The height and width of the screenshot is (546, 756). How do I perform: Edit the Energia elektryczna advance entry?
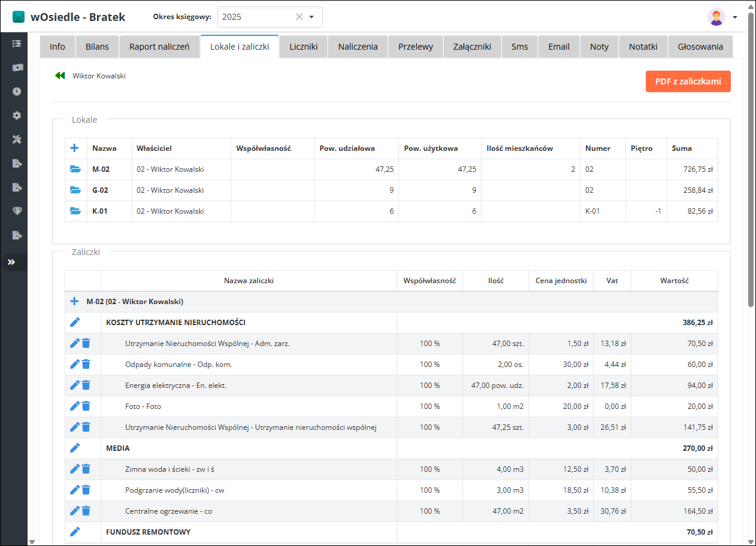[75, 385]
